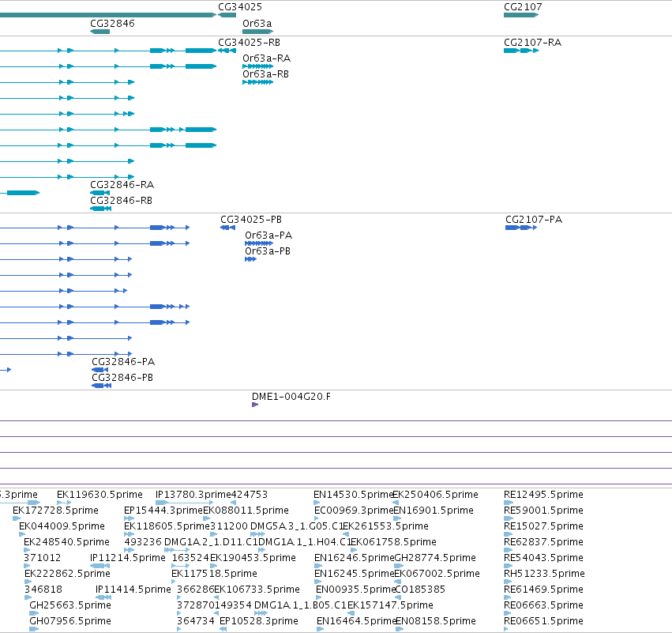
Task: Click EST EK044009.5prime
Action: (x=62, y=526)
